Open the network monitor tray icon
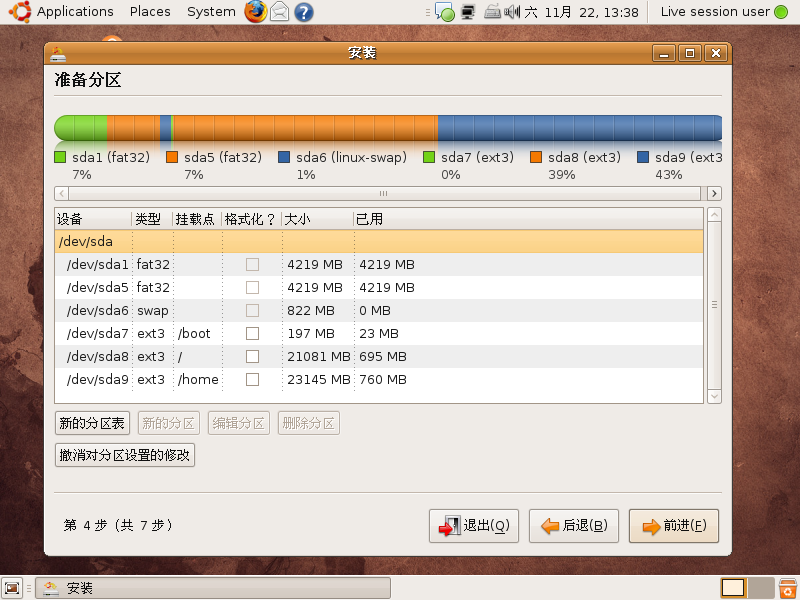800x600 pixels. pyautogui.click(x=468, y=12)
